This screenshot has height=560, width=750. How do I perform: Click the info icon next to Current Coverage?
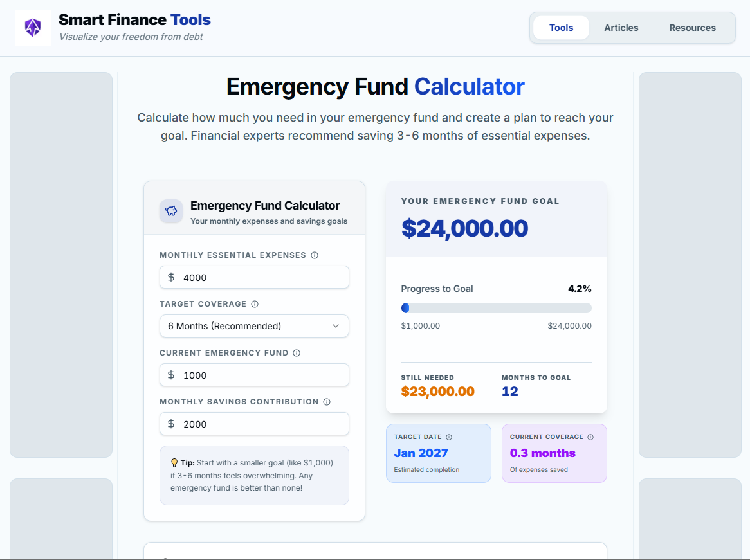[590, 437]
